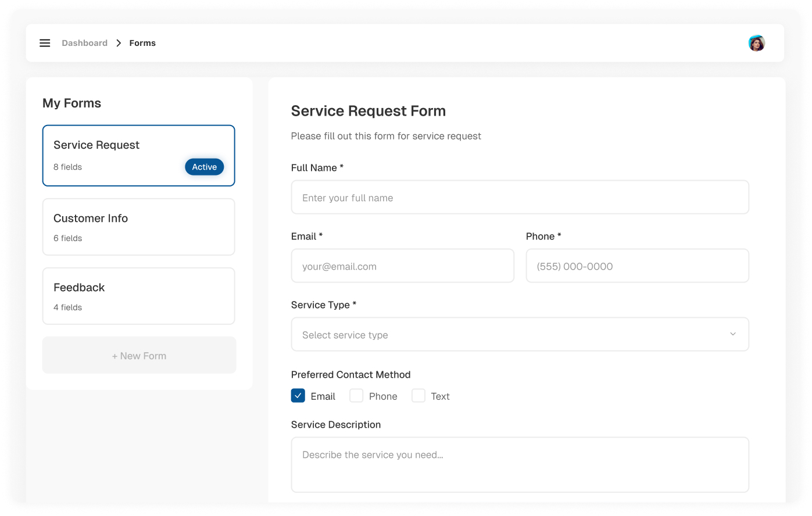Click the Phone number input field
The height and width of the screenshot is (516, 812).
[637, 266]
